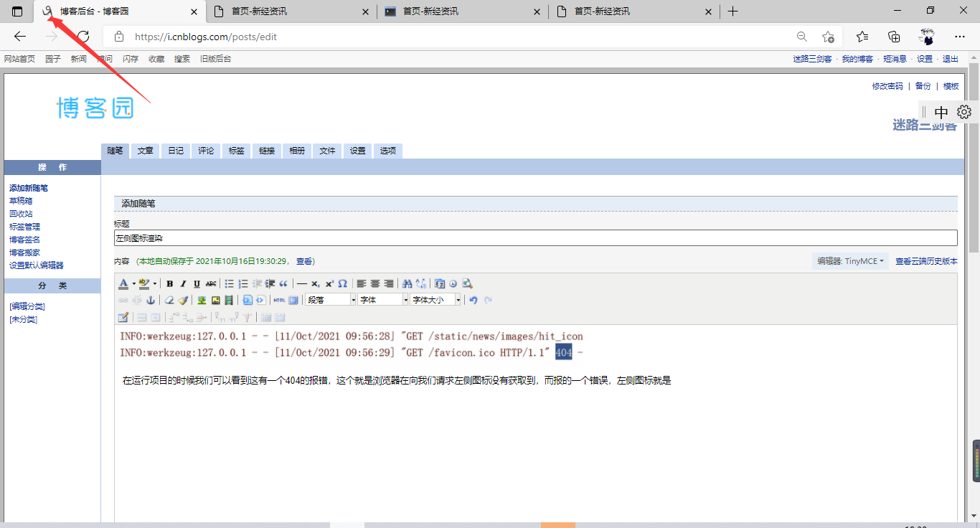980x528 pixels.
Task: Switch to the 文件 tab
Action: [x=327, y=151]
